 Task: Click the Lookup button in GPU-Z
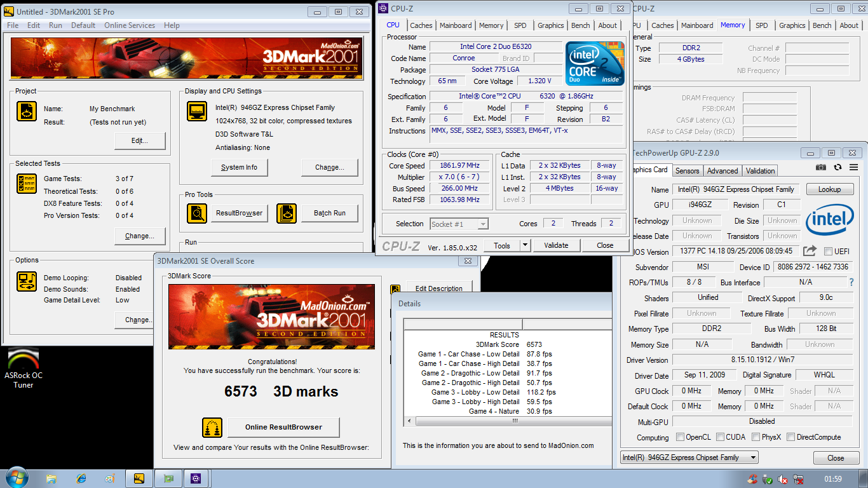click(x=829, y=189)
